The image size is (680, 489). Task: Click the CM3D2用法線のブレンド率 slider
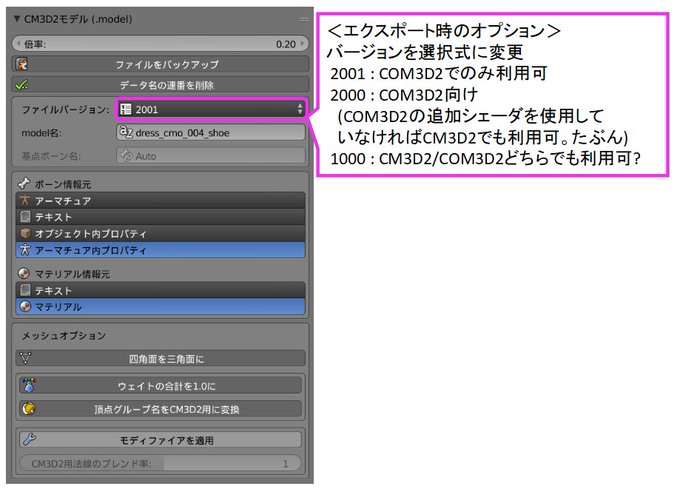tap(160, 463)
